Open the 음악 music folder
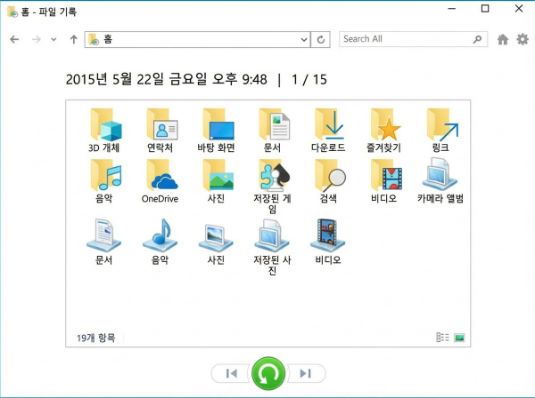 [104, 181]
